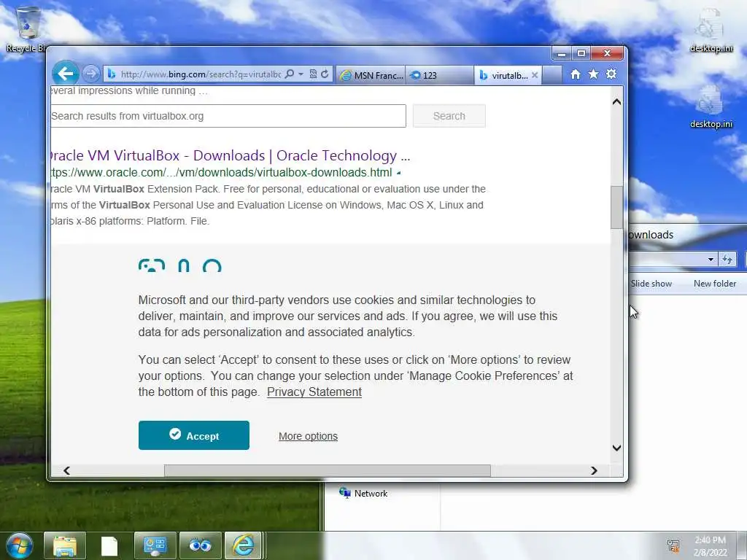Click Slide show in the Explorer window toolbar
The image size is (747, 560).
(x=651, y=284)
